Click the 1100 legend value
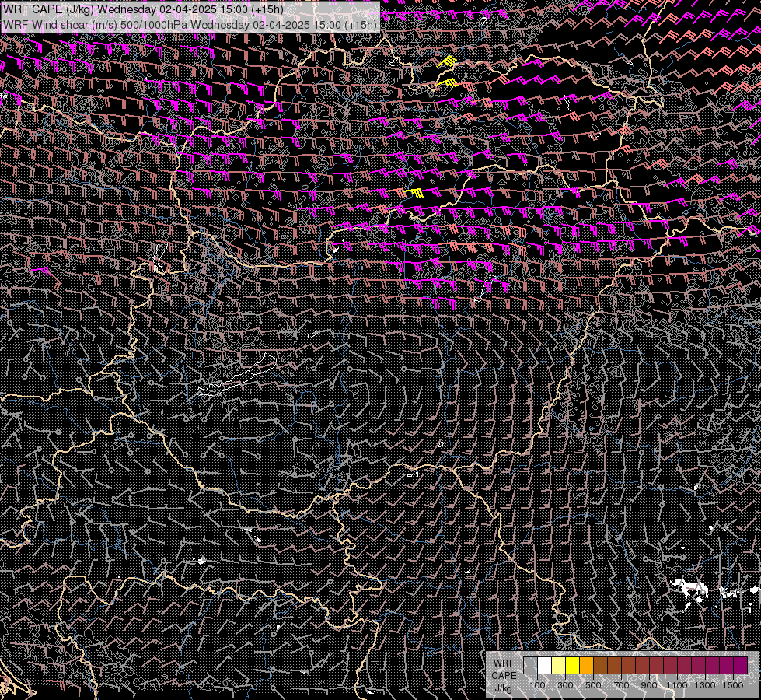This screenshot has height=700, width=761. tap(676, 685)
